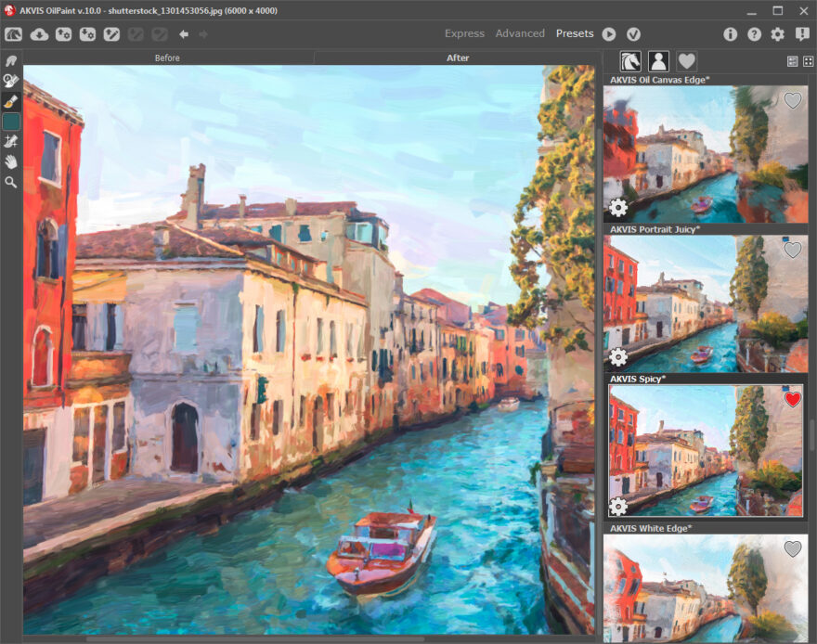Screen dimensions: 817x644
Task: Open the notifications exclamation icon
Action: [x=802, y=34]
